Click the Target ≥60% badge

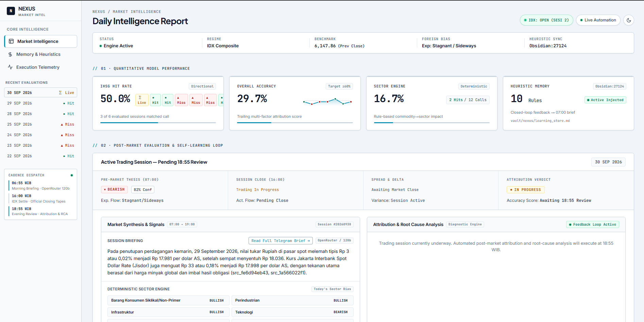339,86
